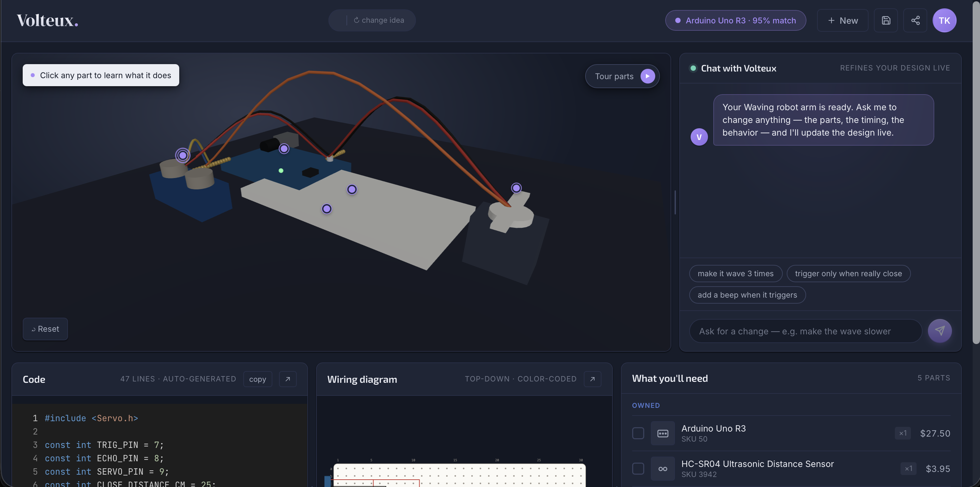Expand the Code panel with arrow icon
This screenshot has width=980, height=487.
[x=288, y=379]
